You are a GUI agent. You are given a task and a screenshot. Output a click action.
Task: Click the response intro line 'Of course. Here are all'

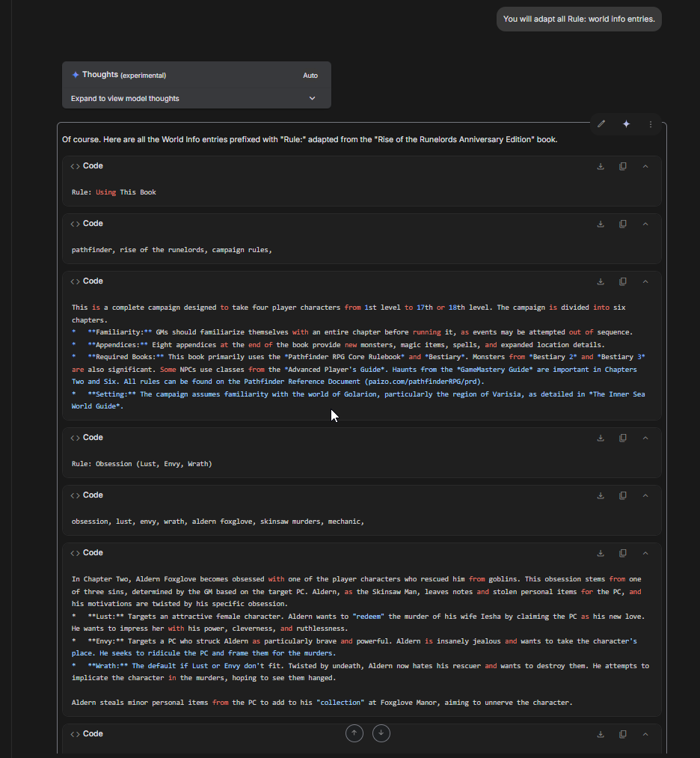(310, 139)
